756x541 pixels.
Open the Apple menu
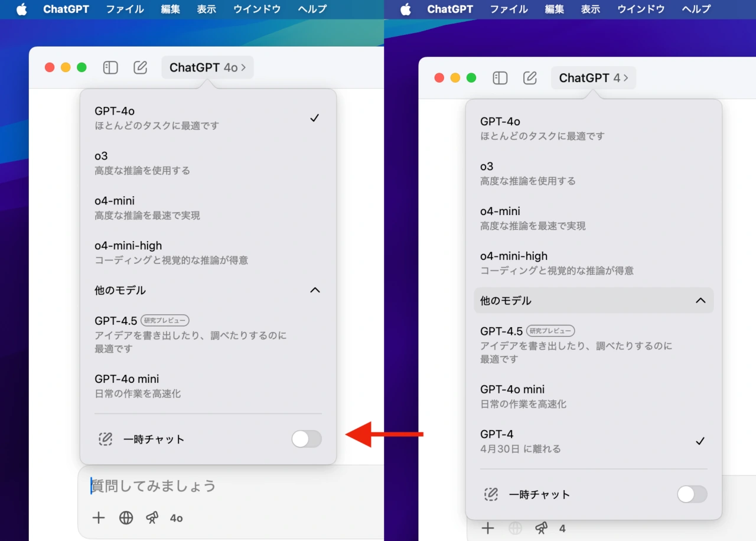[x=21, y=9]
